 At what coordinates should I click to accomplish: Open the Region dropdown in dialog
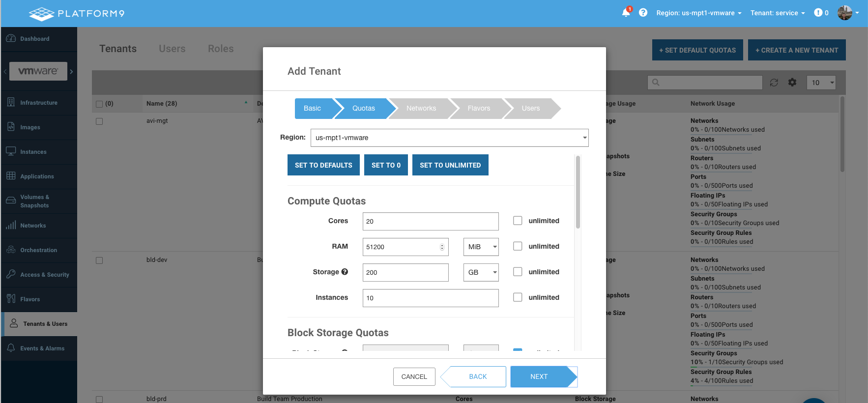[449, 138]
